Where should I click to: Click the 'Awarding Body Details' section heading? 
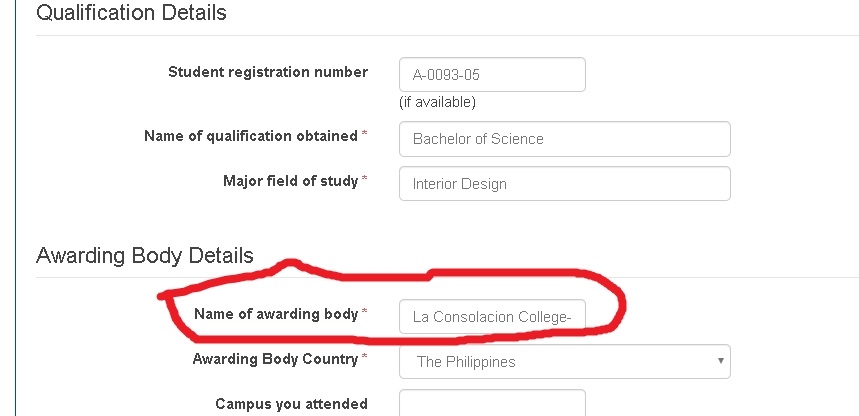(x=144, y=256)
